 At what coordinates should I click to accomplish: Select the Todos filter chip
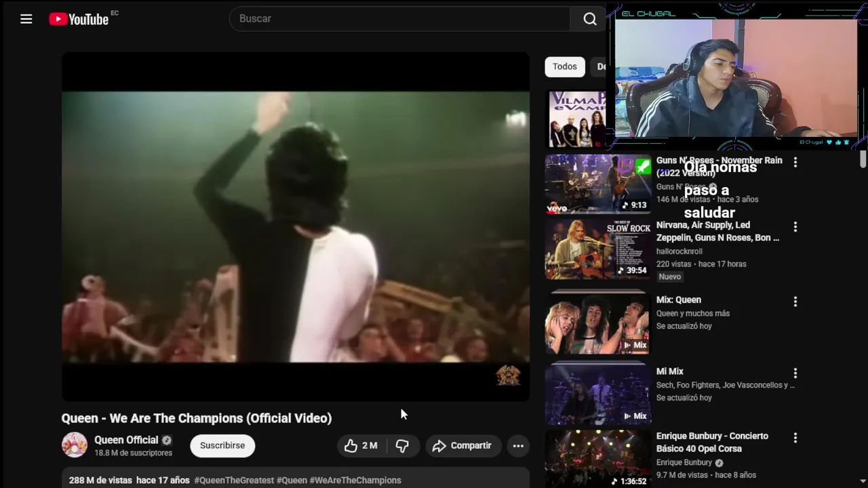564,66
